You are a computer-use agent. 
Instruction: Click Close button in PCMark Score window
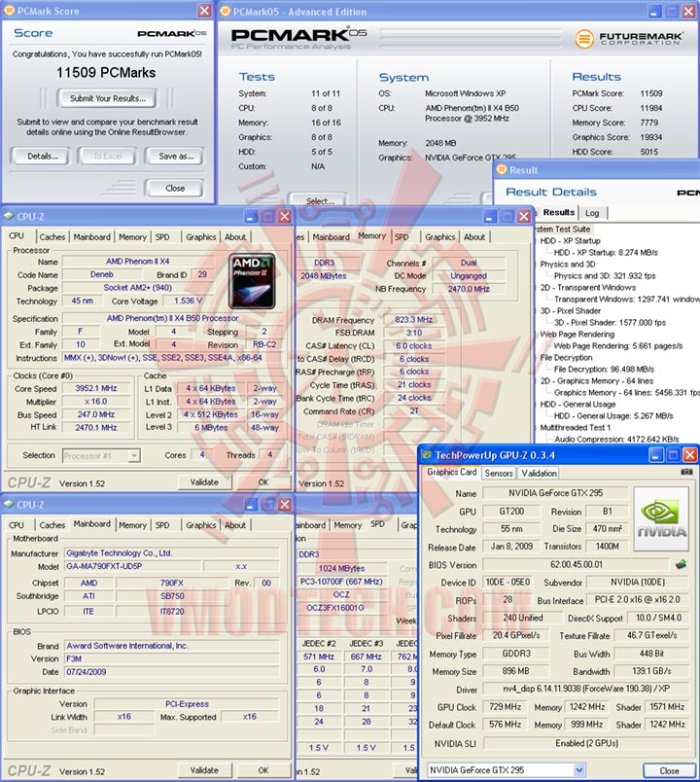click(175, 188)
